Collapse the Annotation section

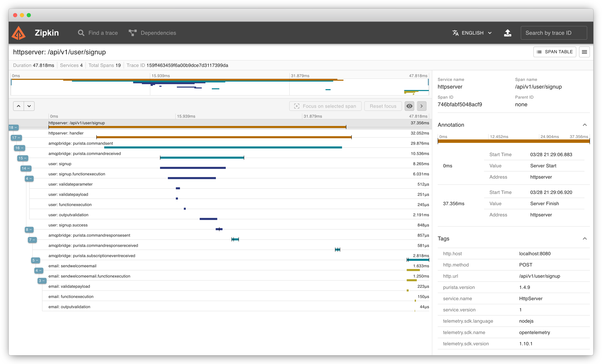coord(584,125)
